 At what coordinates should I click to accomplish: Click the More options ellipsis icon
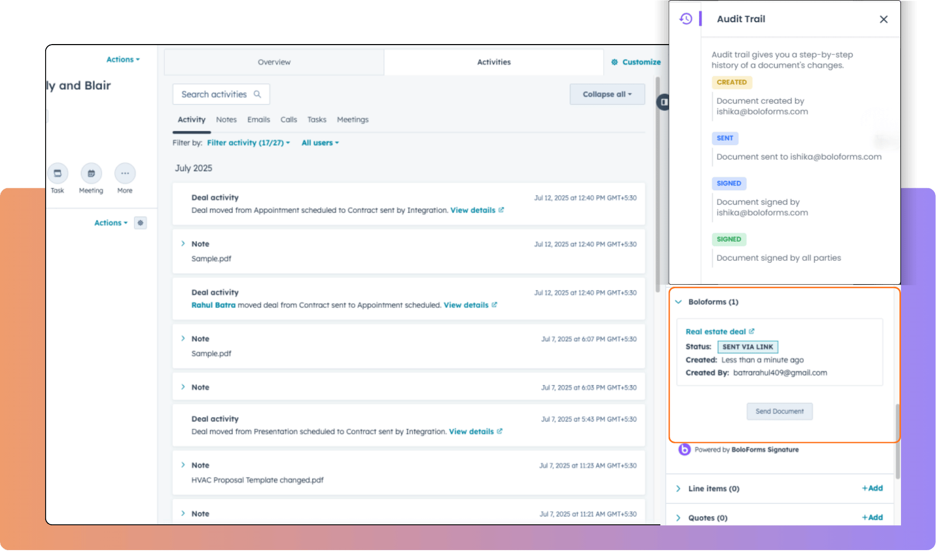[x=124, y=174]
